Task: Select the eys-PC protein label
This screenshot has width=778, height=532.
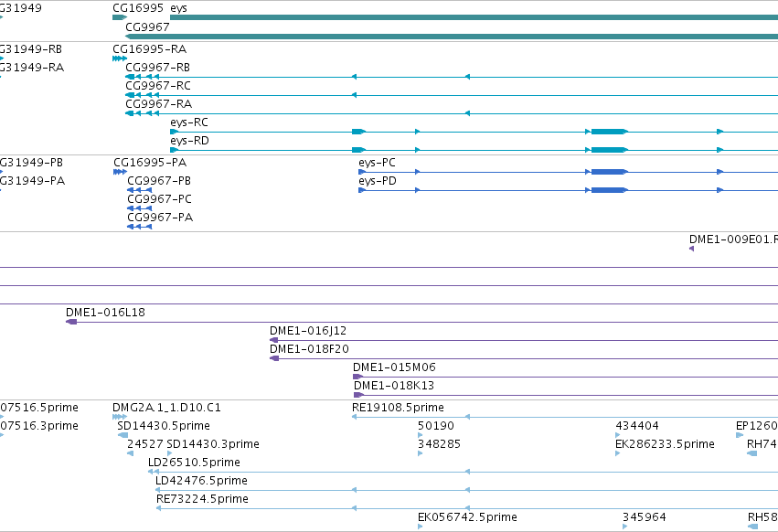Action: coord(377,163)
